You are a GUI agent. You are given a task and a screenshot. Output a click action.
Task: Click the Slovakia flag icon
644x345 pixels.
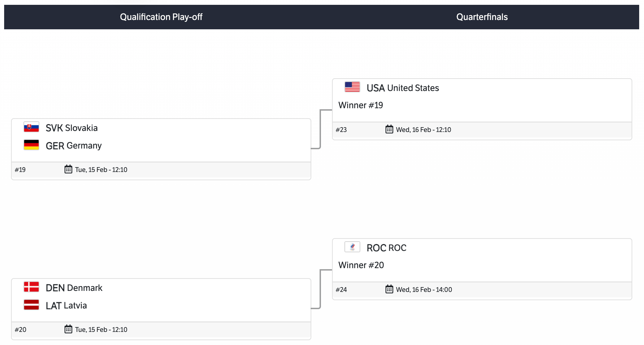(31, 128)
